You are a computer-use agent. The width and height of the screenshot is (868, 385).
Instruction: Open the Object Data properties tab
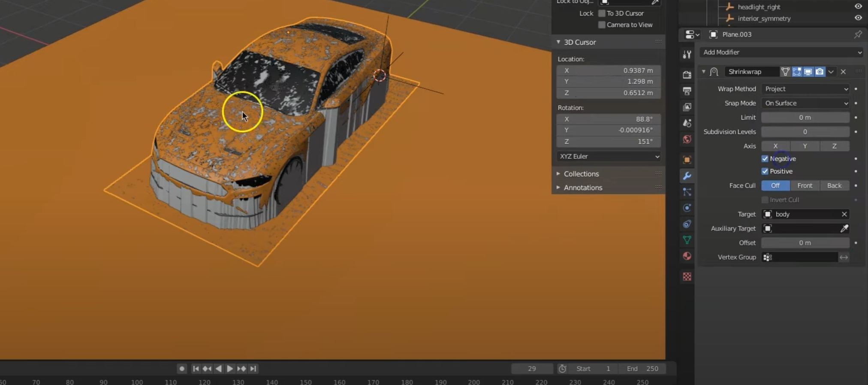687,240
